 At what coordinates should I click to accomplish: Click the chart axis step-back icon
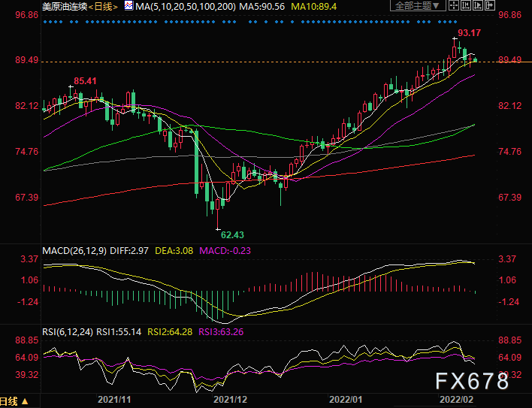tap(466, 5)
